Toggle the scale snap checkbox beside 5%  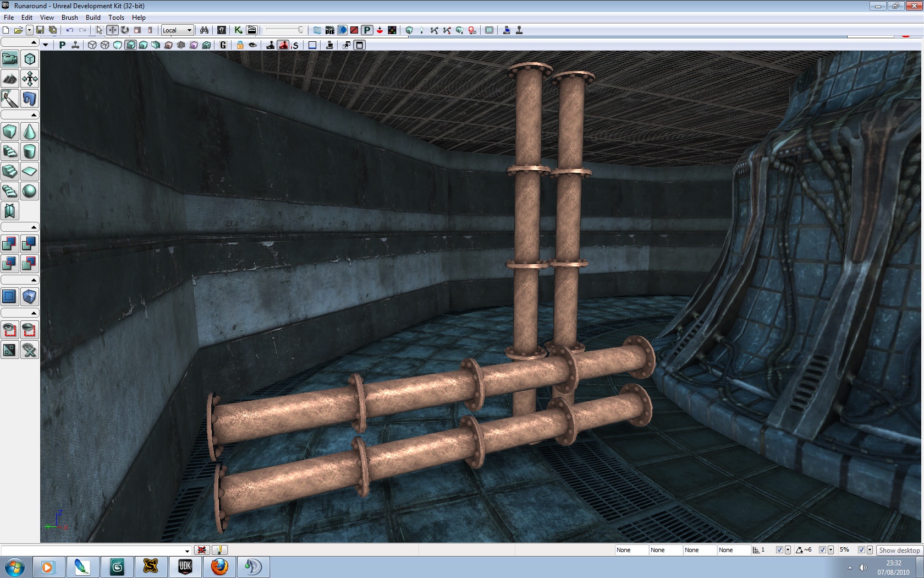tap(861, 550)
